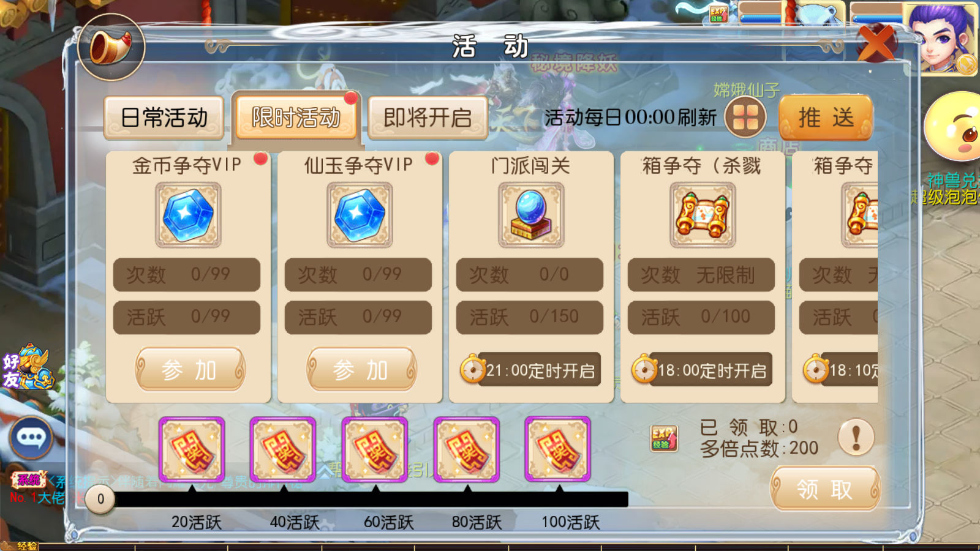Viewport: 980px width, 551px height.
Task: Claim the 60活跃 reward ticket
Action: pyautogui.click(x=375, y=450)
